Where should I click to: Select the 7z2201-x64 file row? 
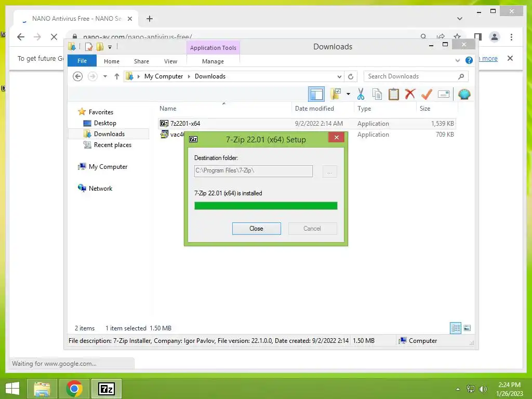(x=307, y=124)
